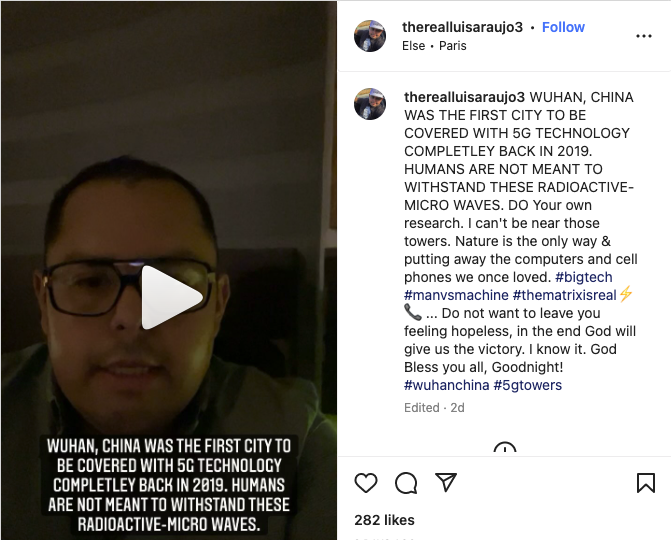Follow therealluisaraujo3 account
Viewport: 671px width, 540px height.
(563, 27)
